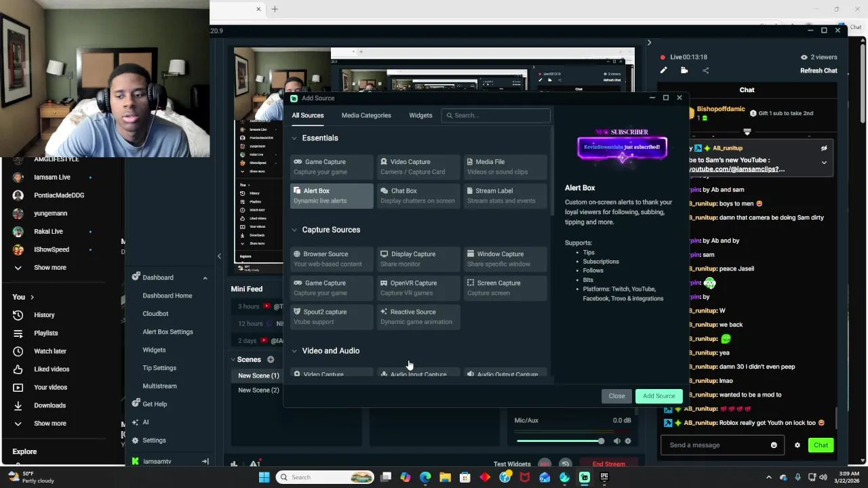Open Mic/Aux settings gear icon
Screen dimensions: 868x488
click(x=628, y=441)
